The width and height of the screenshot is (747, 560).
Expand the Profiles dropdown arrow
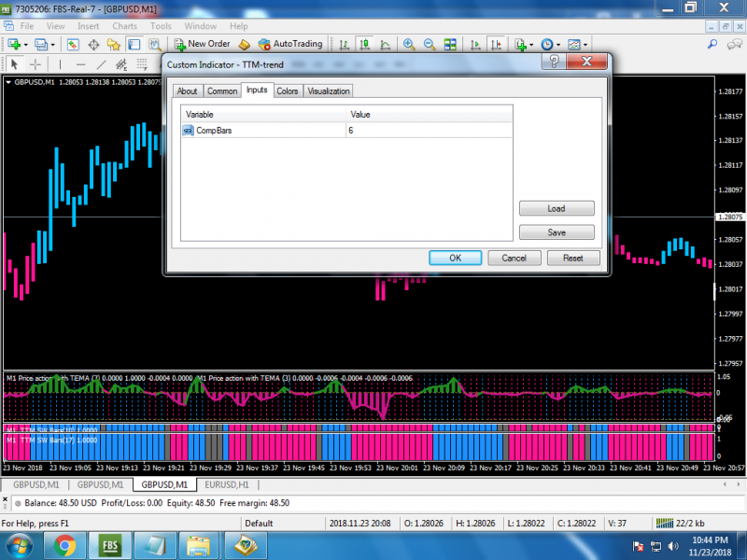52,45
